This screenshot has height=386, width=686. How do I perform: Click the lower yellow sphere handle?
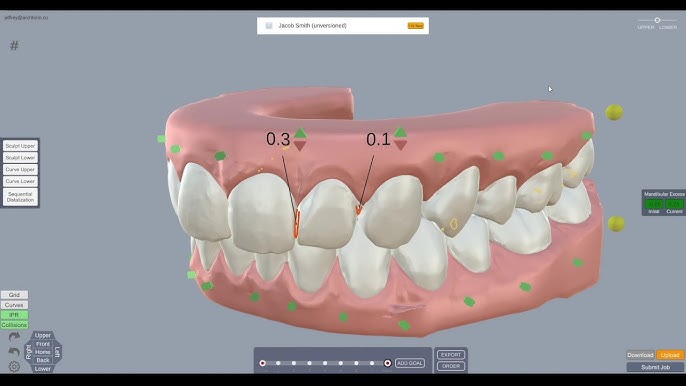pos(616,223)
